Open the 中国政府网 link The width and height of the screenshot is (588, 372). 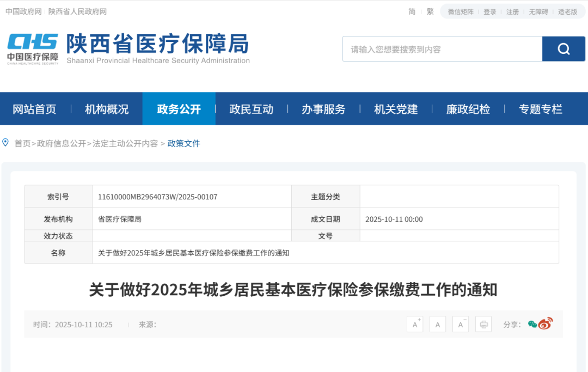pyautogui.click(x=23, y=11)
